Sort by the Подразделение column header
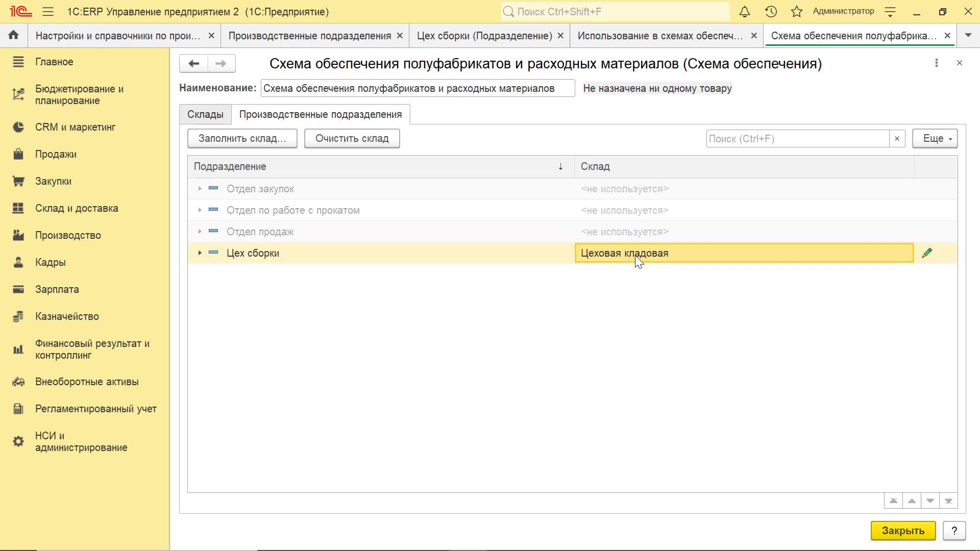This screenshot has height=551, width=980. click(x=381, y=166)
